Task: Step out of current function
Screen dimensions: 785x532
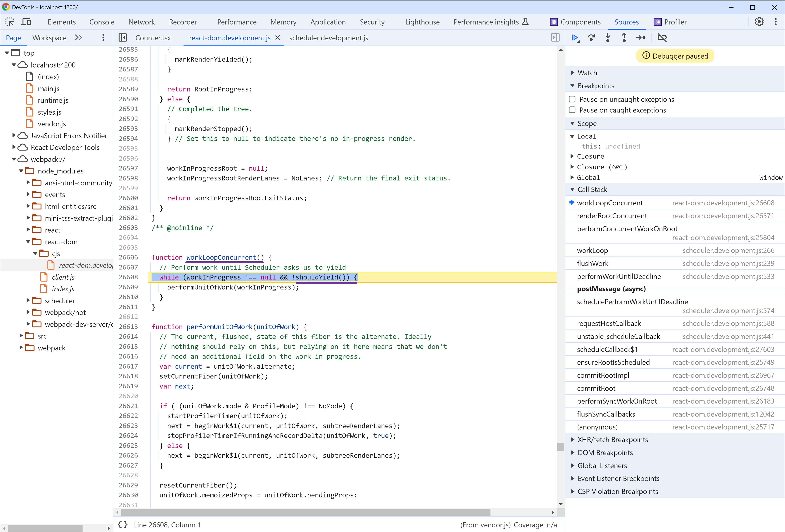Action: pos(624,38)
